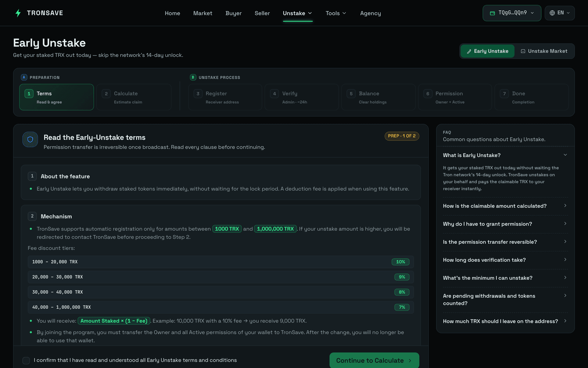Viewport: 588px width, 368px height.
Task: Click the 'Early Unstake' page title
Action: [x=49, y=43]
